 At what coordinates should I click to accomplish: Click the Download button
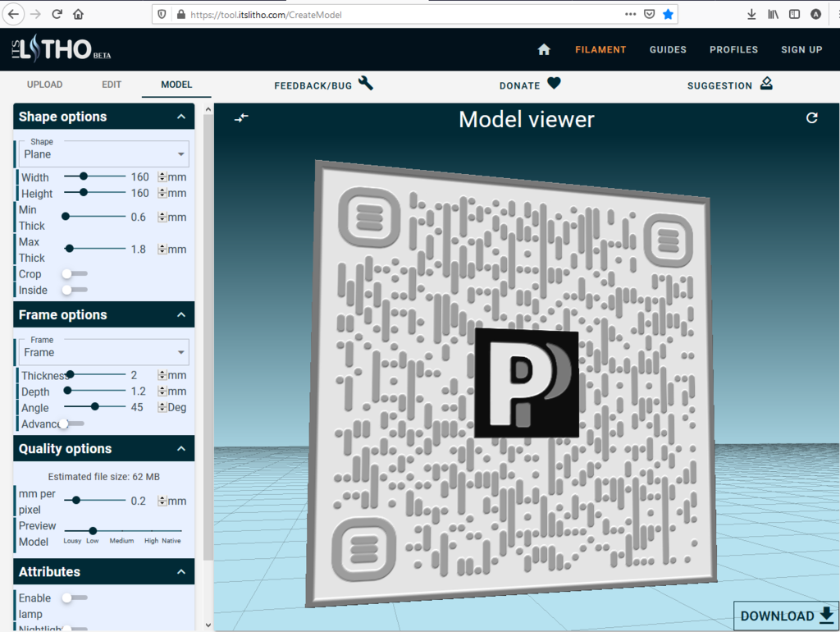(779, 616)
